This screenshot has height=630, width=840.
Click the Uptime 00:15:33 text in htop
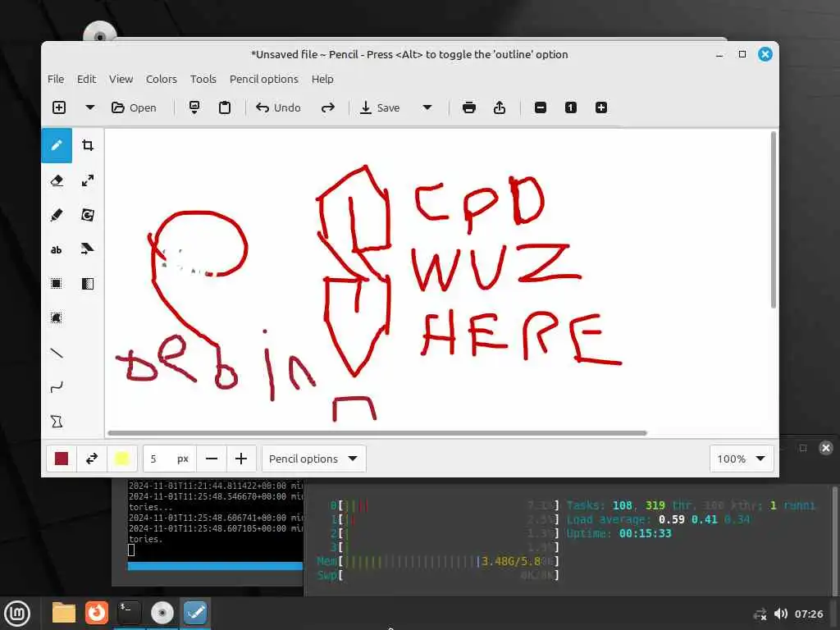click(619, 533)
